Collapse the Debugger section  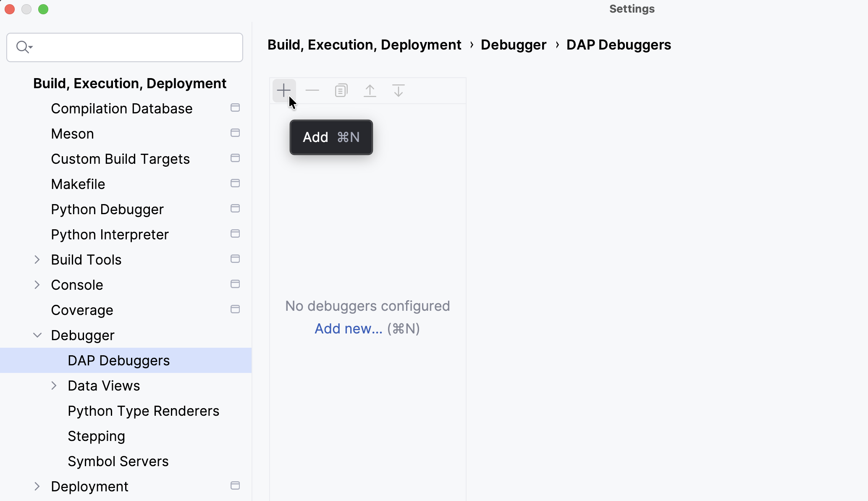[37, 335]
